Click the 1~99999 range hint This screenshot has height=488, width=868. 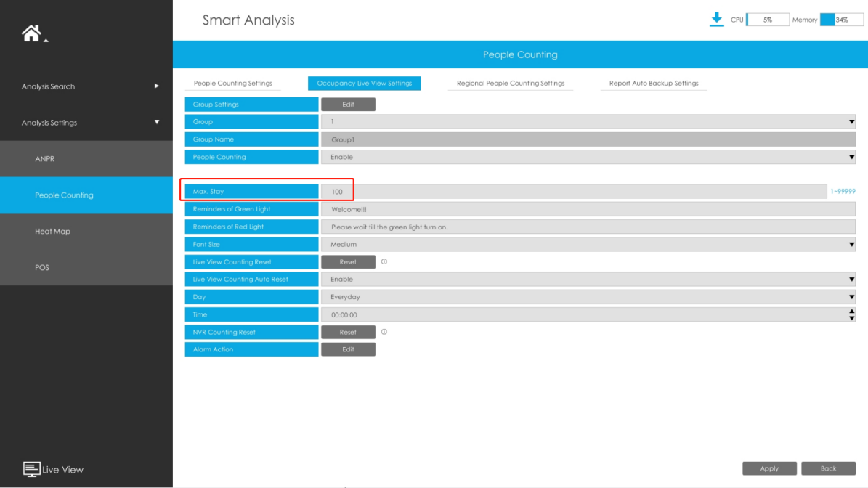click(843, 192)
